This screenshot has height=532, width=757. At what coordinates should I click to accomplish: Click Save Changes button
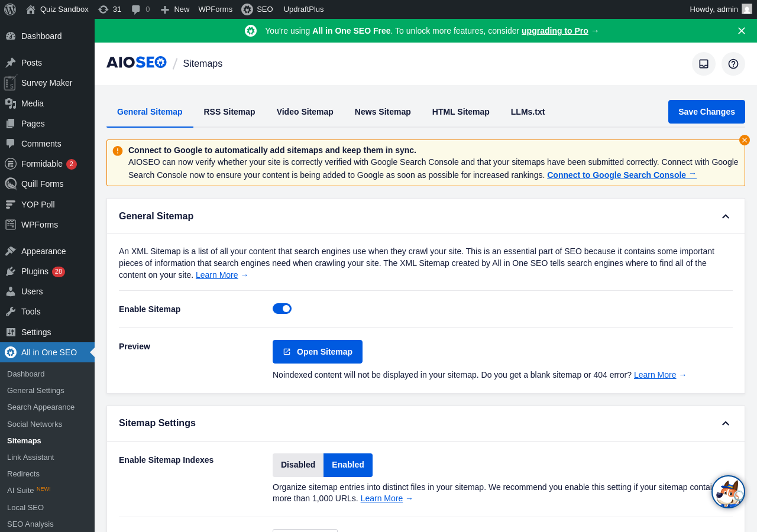tap(707, 112)
